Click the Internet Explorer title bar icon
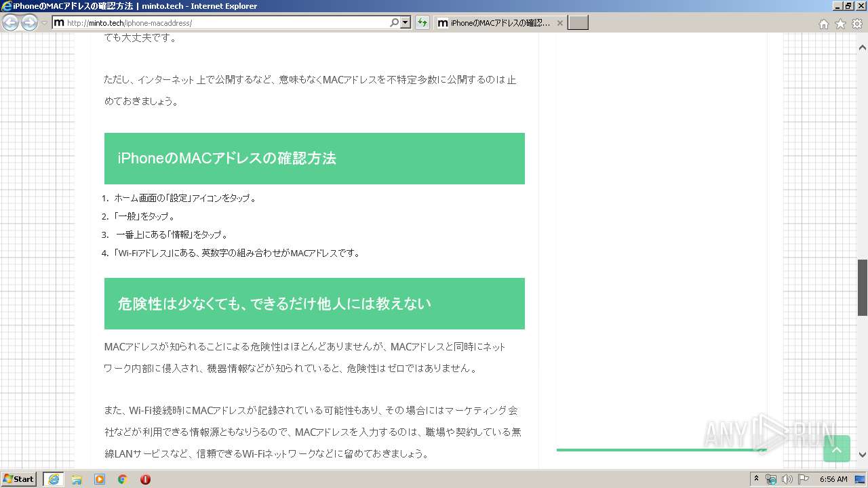Viewport: 868px width, 488px height. pos(6,6)
